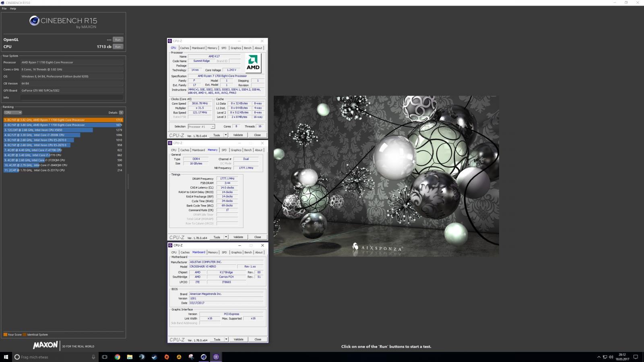Click the Task View taskbar icon
The image size is (644, 362).
[x=105, y=357]
